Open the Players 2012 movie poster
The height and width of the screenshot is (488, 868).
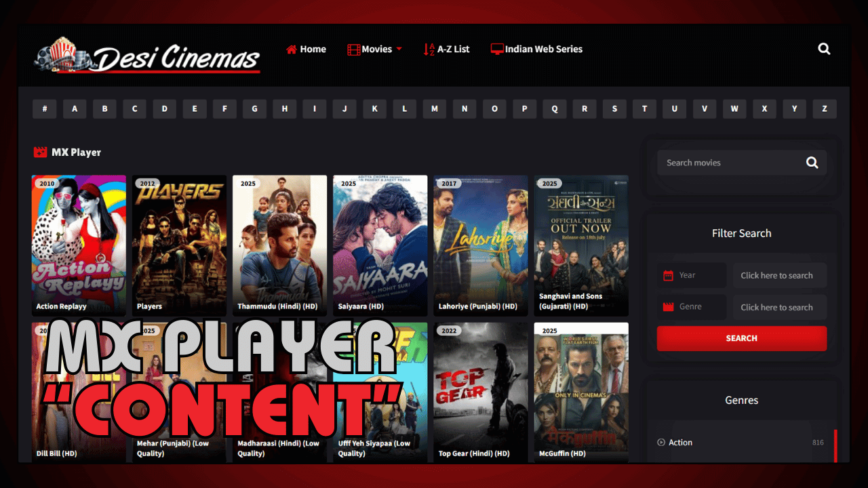pyautogui.click(x=179, y=245)
